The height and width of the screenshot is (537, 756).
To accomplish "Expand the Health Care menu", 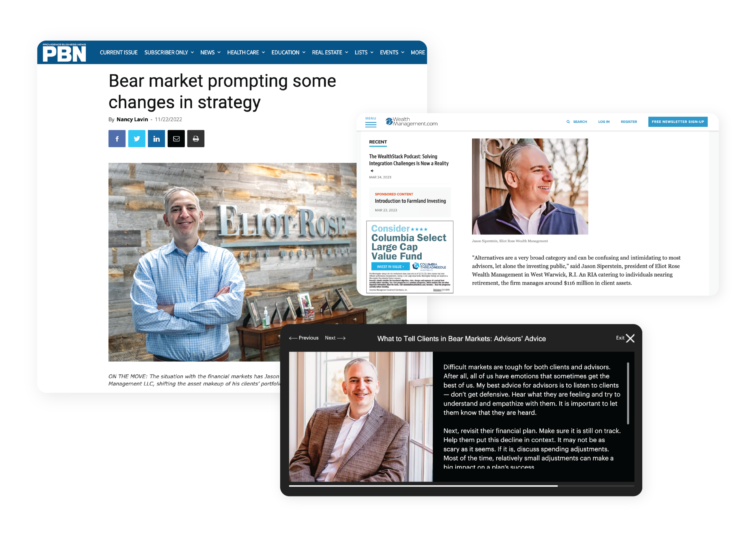I will coord(246,53).
